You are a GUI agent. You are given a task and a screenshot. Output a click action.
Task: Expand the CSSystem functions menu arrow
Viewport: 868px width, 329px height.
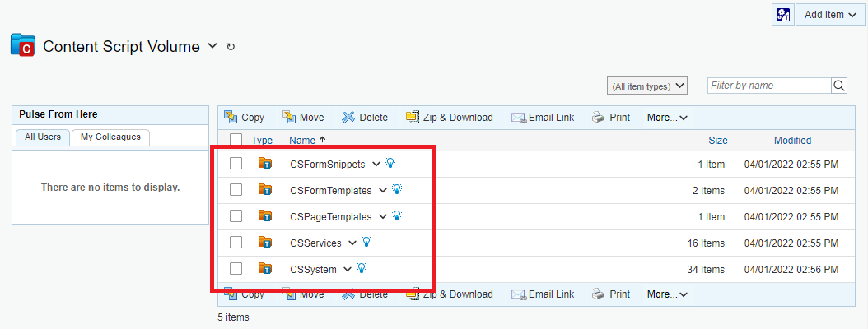coord(347,269)
